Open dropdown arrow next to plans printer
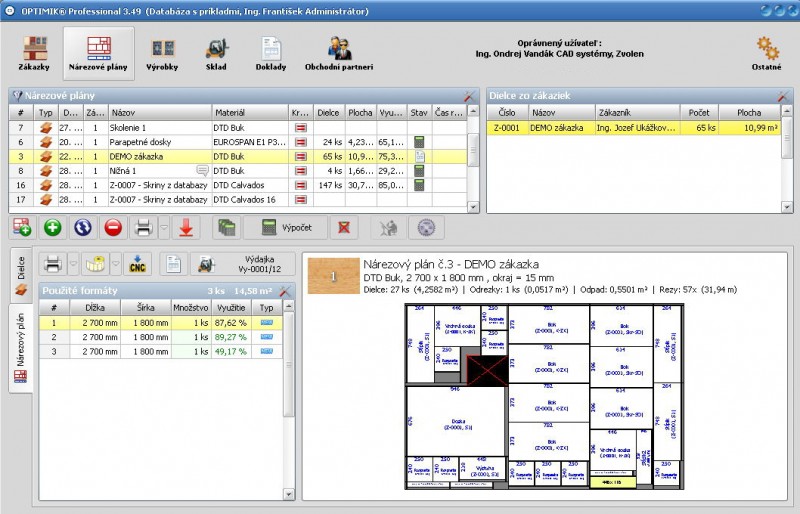Image resolution: width=800 pixels, height=514 pixels. pyautogui.click(x=164, y=228)
